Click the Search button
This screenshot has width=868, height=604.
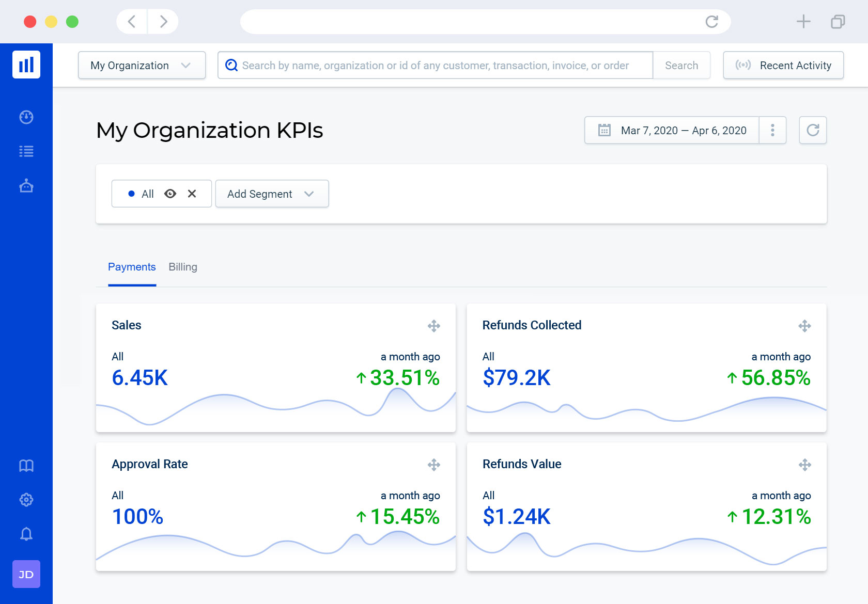click(x=681, y=66)
